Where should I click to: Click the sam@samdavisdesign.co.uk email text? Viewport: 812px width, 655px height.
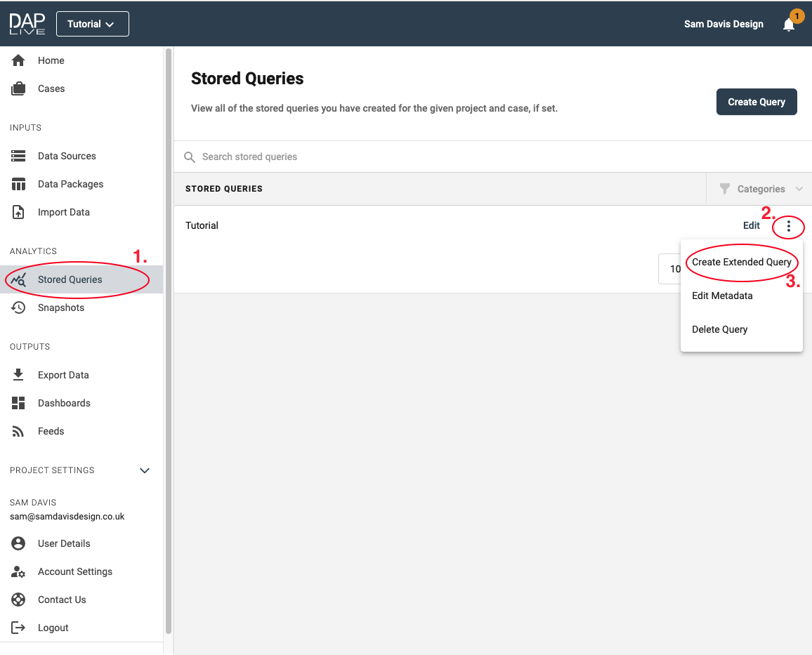click(67, 516)
